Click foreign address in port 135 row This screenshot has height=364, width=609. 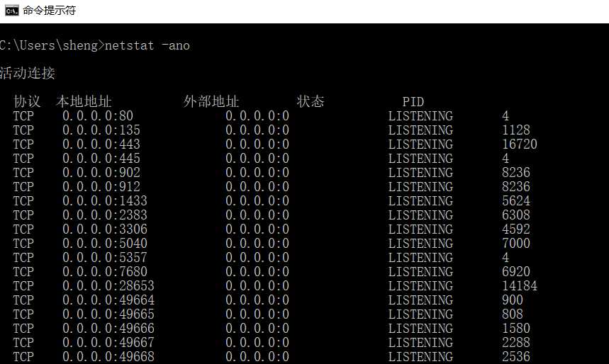click(257, 130)
